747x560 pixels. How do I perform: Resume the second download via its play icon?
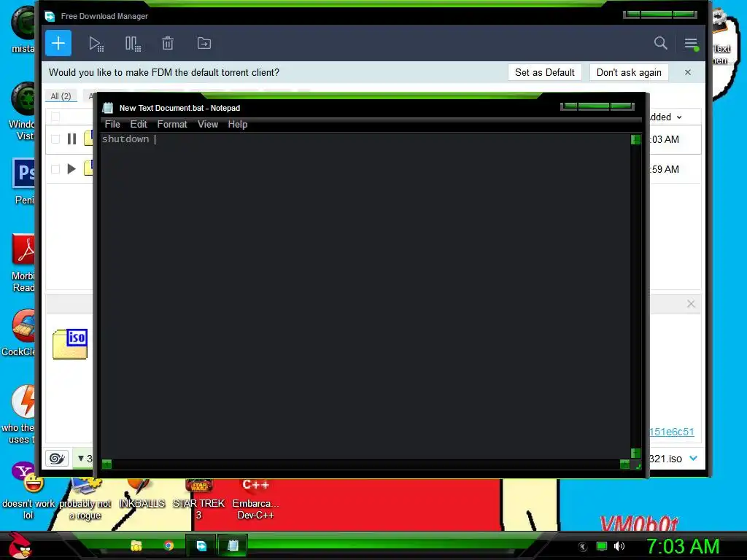click(71, 169)
